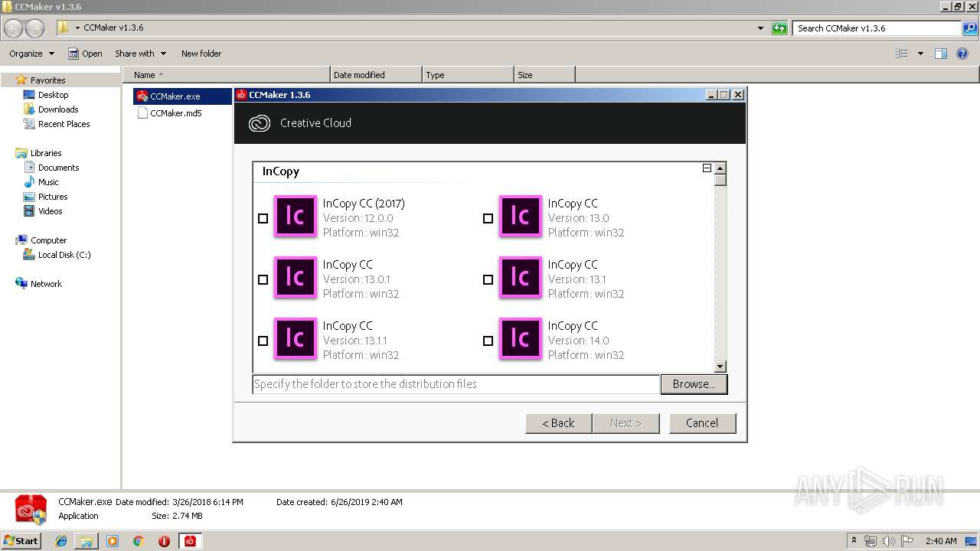Image resolution: width=980 pixels, height=551 pixels.
Task: Open Chrome from the taskbar
Action: (138, 541)
